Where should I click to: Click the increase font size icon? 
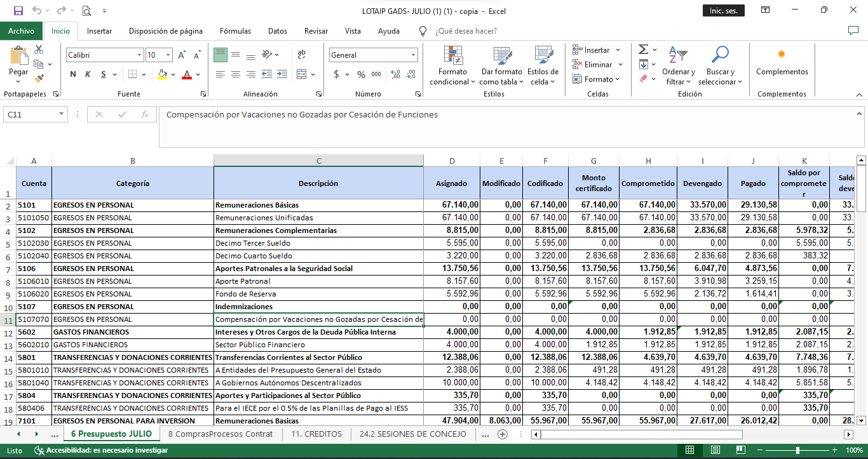pyautogui.click(x=182, y=55)
